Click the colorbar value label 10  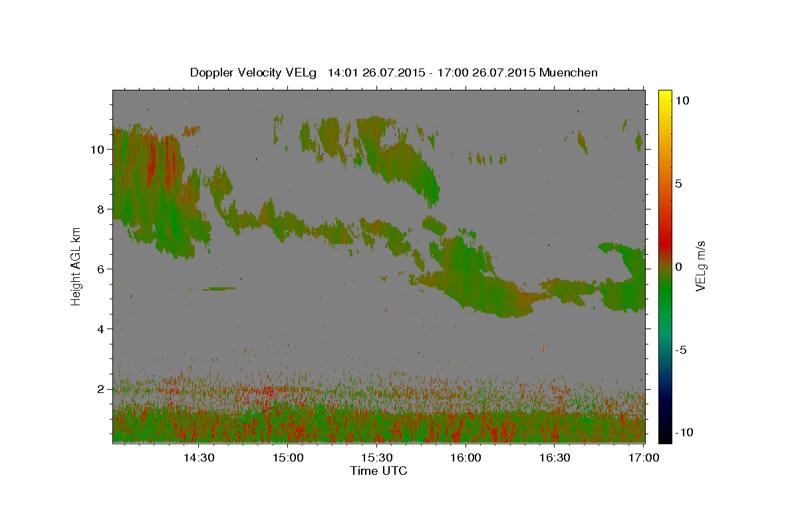[682, 100]
